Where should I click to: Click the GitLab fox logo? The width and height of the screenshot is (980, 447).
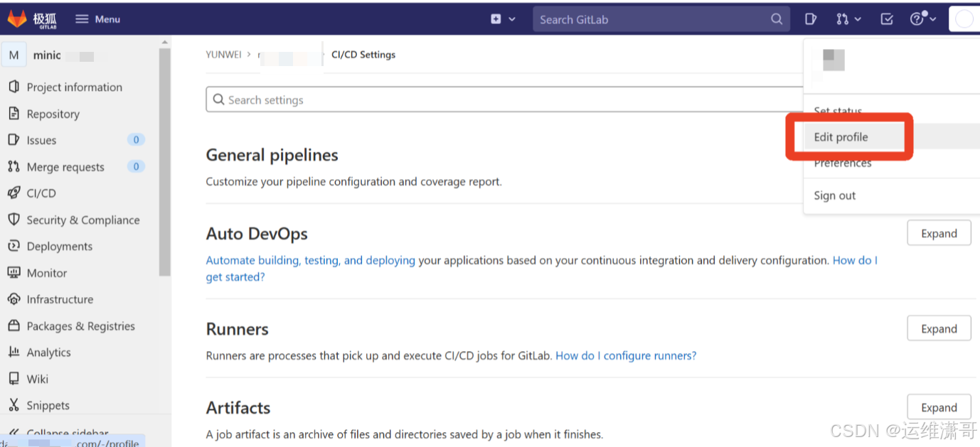pos(17,19)
